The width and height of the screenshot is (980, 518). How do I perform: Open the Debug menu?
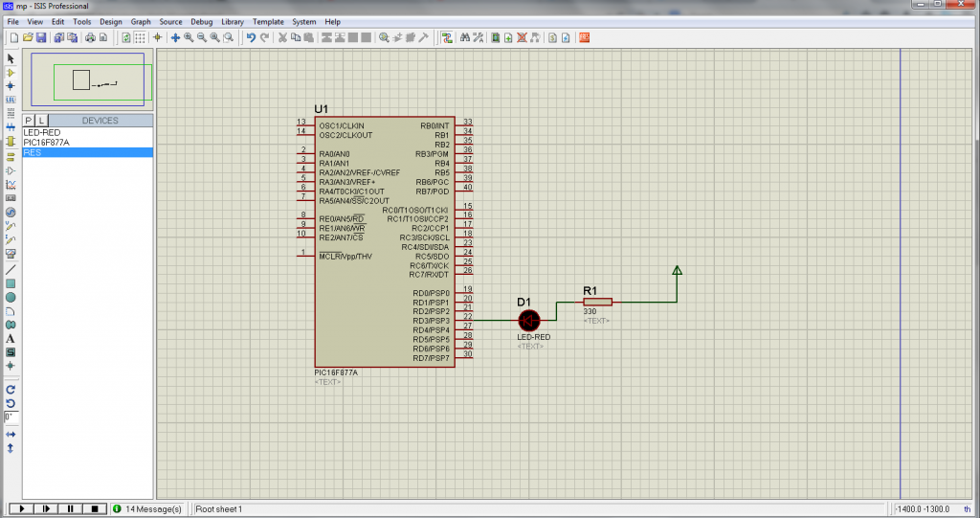pyautogui.click(x=202, y=21)
